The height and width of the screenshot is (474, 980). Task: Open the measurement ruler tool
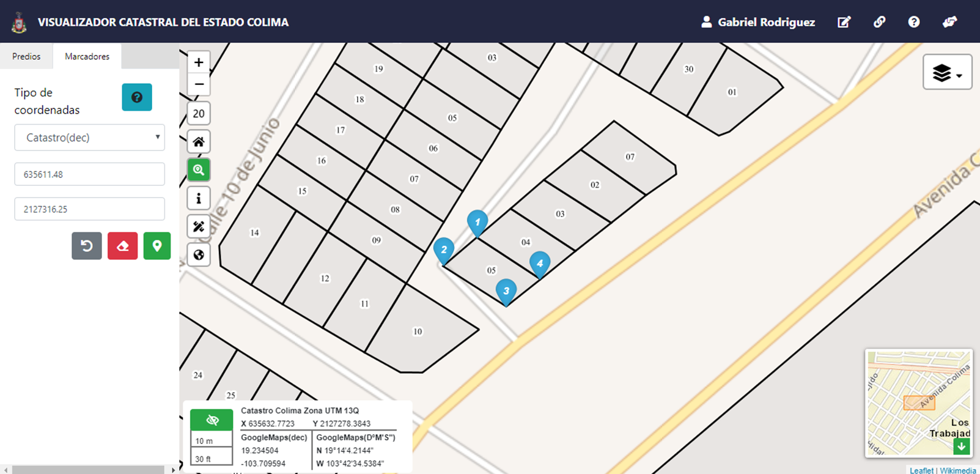click(199, 227)
